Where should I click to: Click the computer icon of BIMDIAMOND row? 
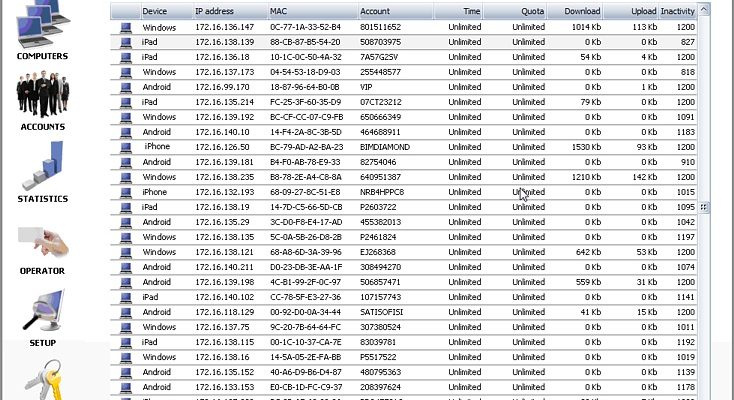[x=125, y=148]
